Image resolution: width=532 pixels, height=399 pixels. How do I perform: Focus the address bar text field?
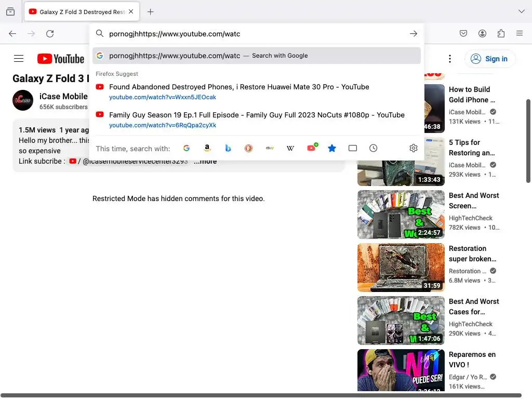click(x=257, y=34)
